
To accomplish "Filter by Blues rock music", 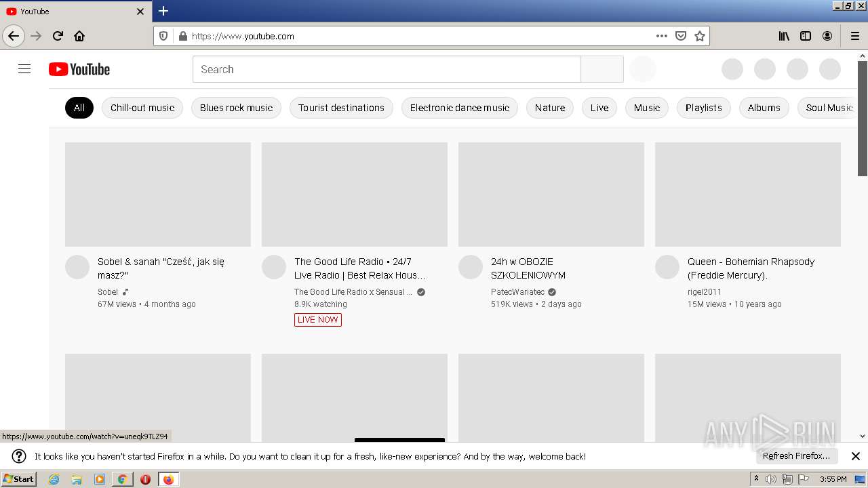I will coord(236,108).
